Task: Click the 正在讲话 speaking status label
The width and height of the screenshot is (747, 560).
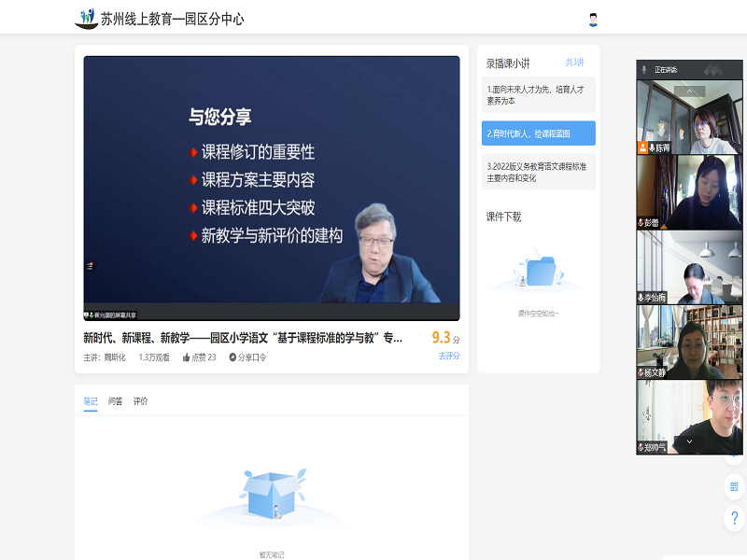Action: pos(666,69)
